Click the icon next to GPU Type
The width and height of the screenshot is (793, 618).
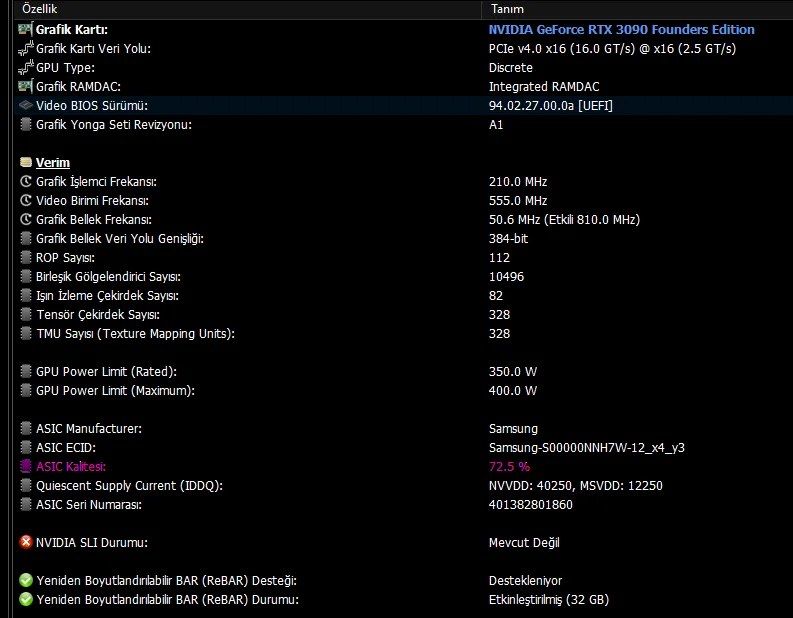pos(25,67)
